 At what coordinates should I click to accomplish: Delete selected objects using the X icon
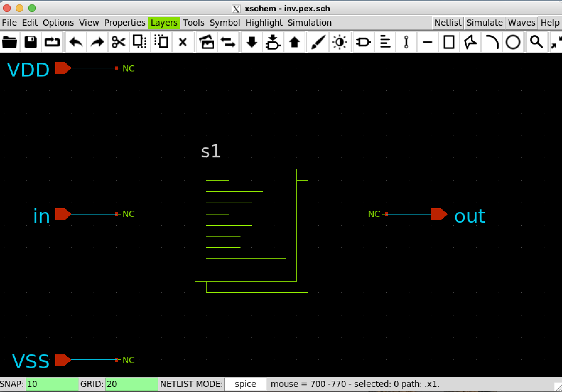pyautogui.click(x=182, y=42)
